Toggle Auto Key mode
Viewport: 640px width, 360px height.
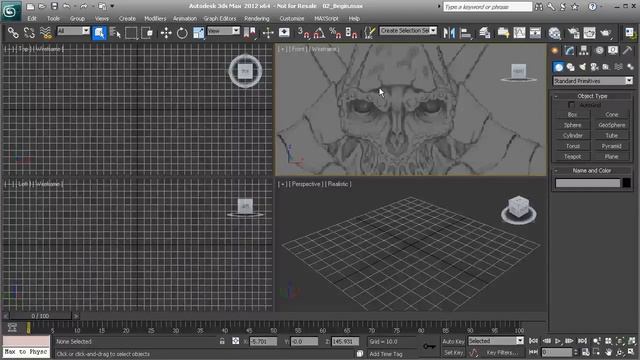453,341
